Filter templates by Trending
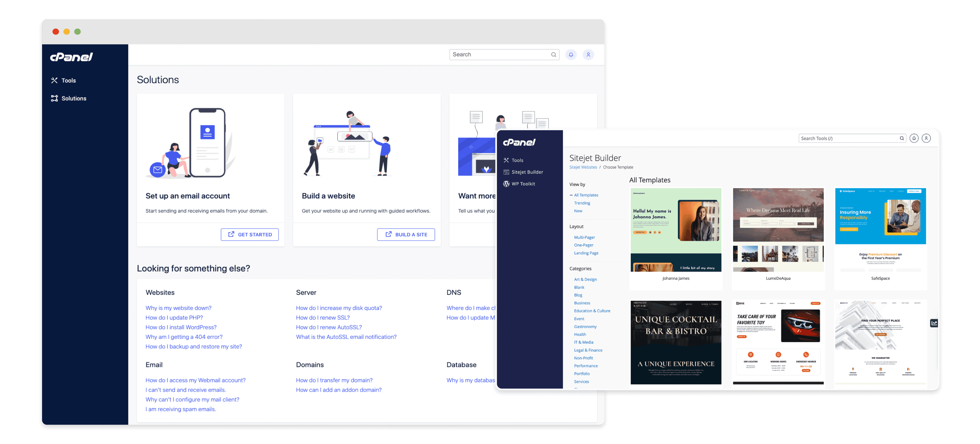 (582, 203)
